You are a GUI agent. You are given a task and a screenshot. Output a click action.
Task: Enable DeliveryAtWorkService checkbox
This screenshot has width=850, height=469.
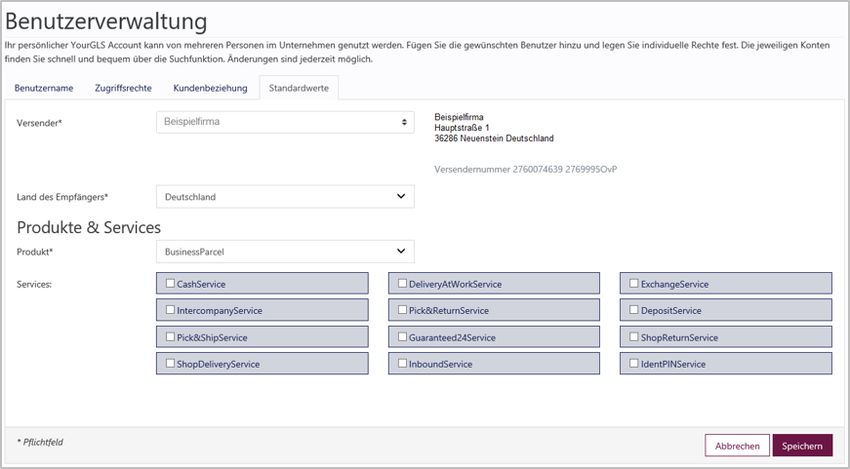(402, 284)
